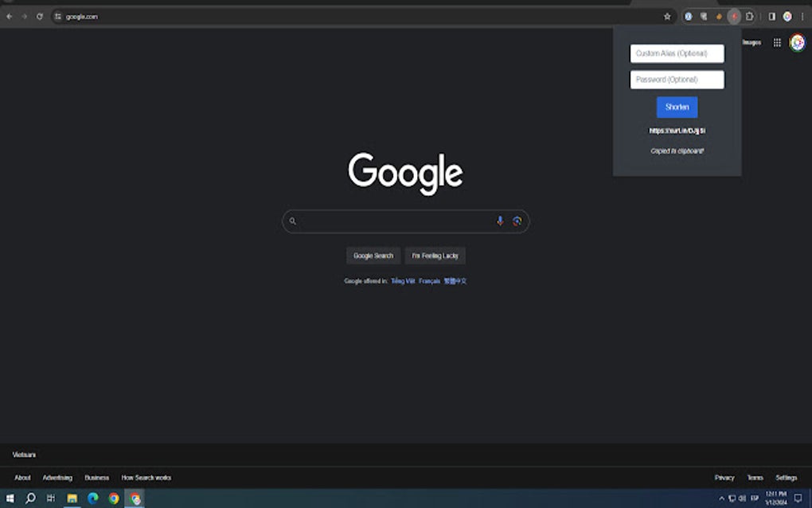The image size is (812, 508).
Task: Launch Chrome from the Windows taskbar
Action: pos(135,500)
